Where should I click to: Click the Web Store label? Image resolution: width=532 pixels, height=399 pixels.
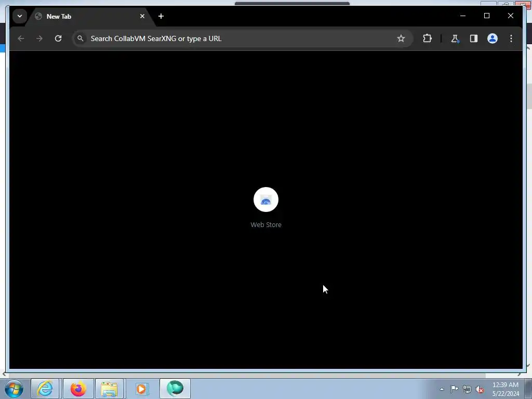(x=266, y=224)
